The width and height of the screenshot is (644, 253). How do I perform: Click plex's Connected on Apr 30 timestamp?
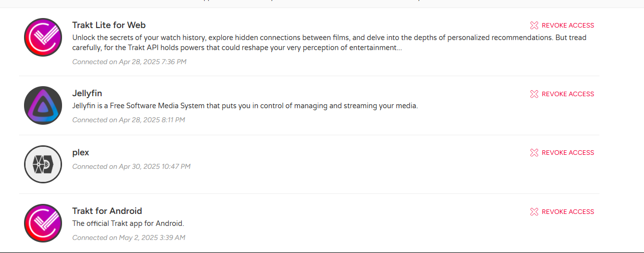[x=131, y=166]
